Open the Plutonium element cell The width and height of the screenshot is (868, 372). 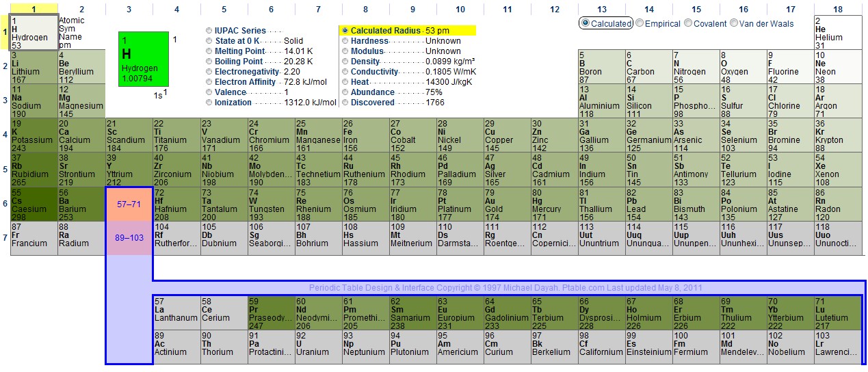[x=412, y=347]
